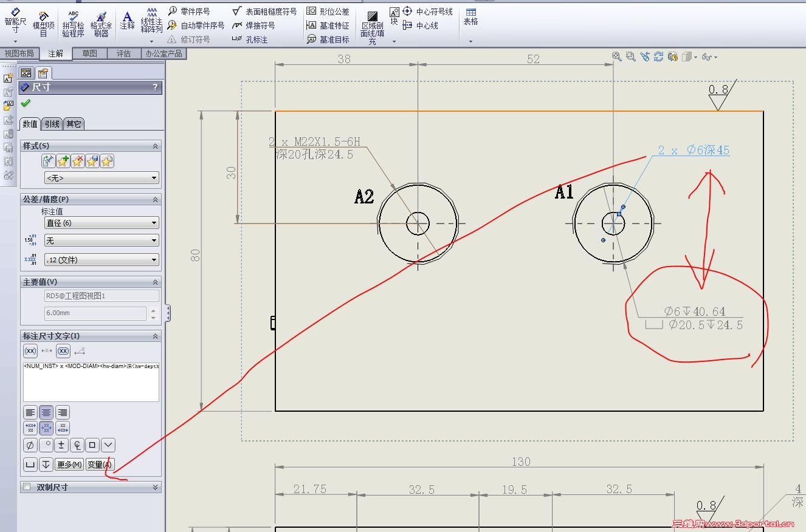Insert a 零件序号 balloon

(189, 11)
